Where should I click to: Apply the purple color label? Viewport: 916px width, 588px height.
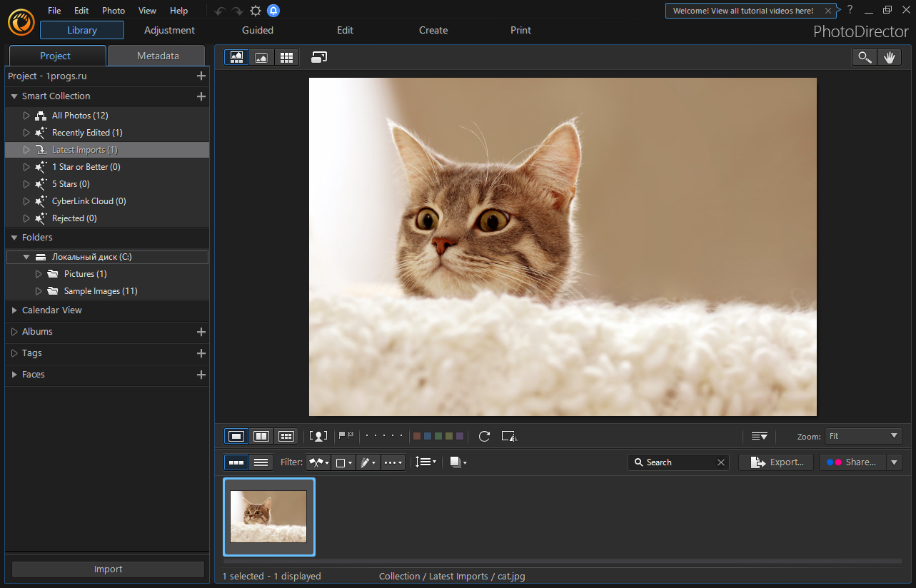[460, 436]
